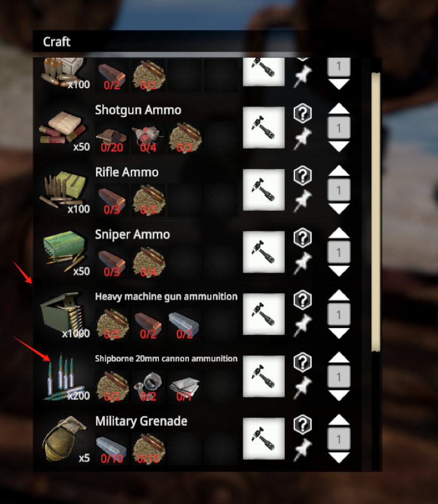Craft Military Grenade using the hammer icon

[x=264, y=438]
